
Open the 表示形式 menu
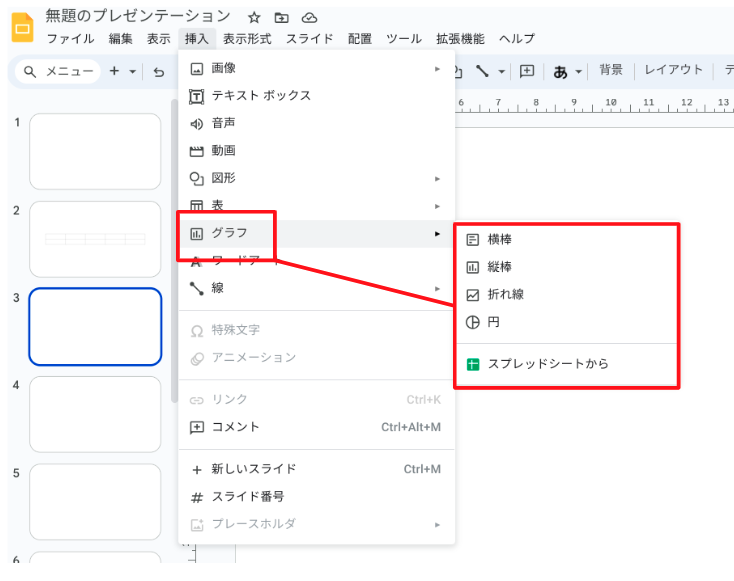247,38
